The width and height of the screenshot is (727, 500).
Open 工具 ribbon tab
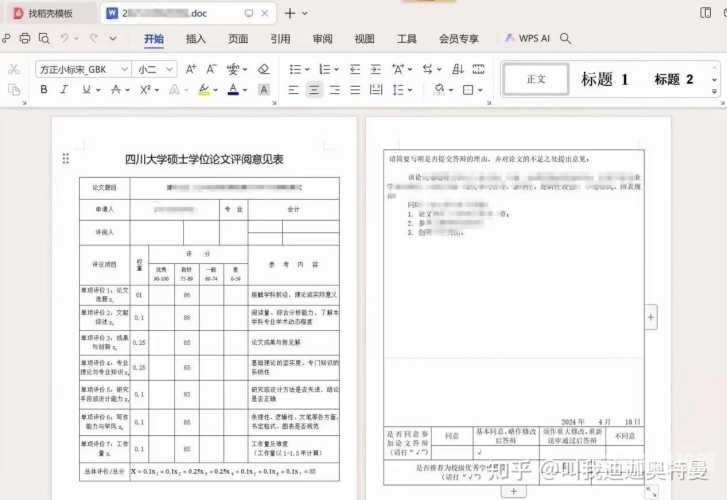[407, 39]
